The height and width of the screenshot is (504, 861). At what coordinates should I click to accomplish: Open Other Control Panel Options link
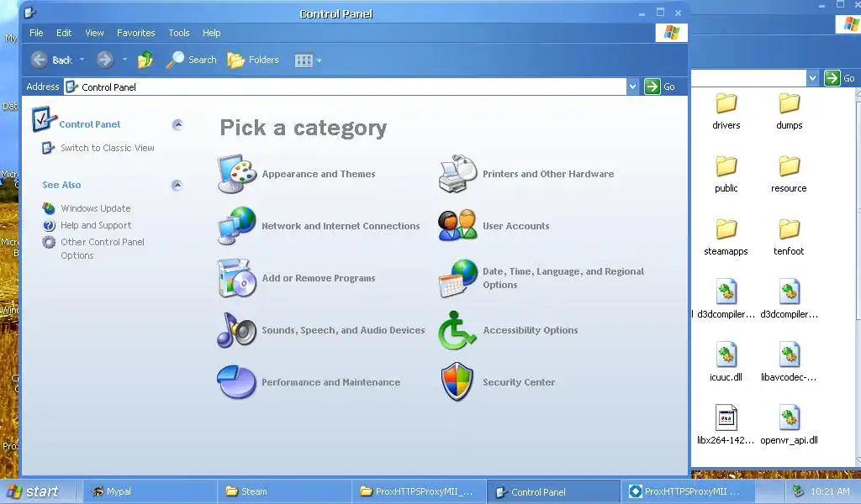tap(102, 249)
